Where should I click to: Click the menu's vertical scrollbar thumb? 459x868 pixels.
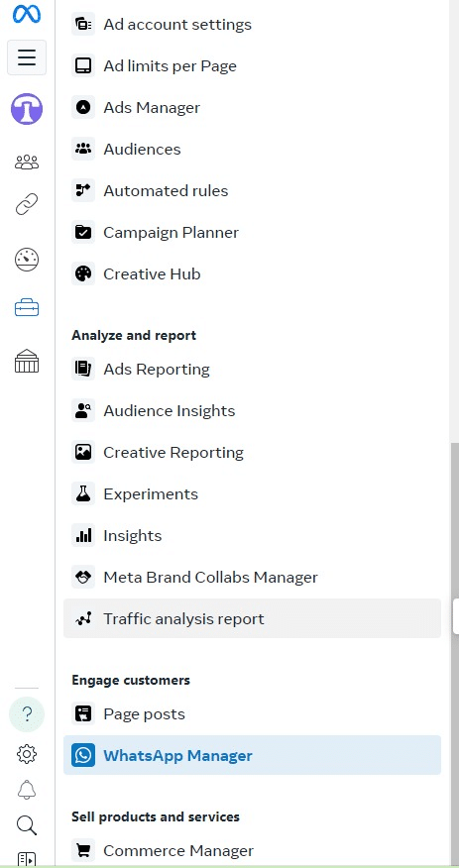455,653
